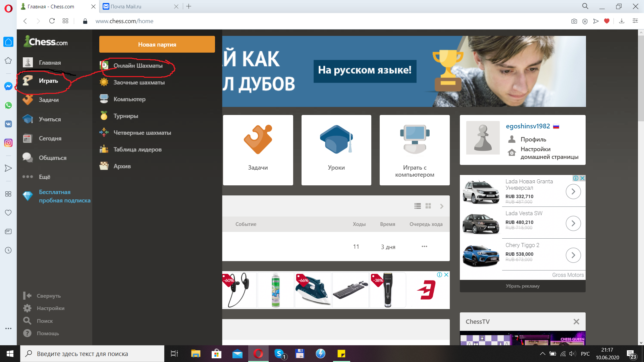Viewport: 644px width, 362px height.
Task: Open Уроки lessons card
Action: [x=336, y=150]
